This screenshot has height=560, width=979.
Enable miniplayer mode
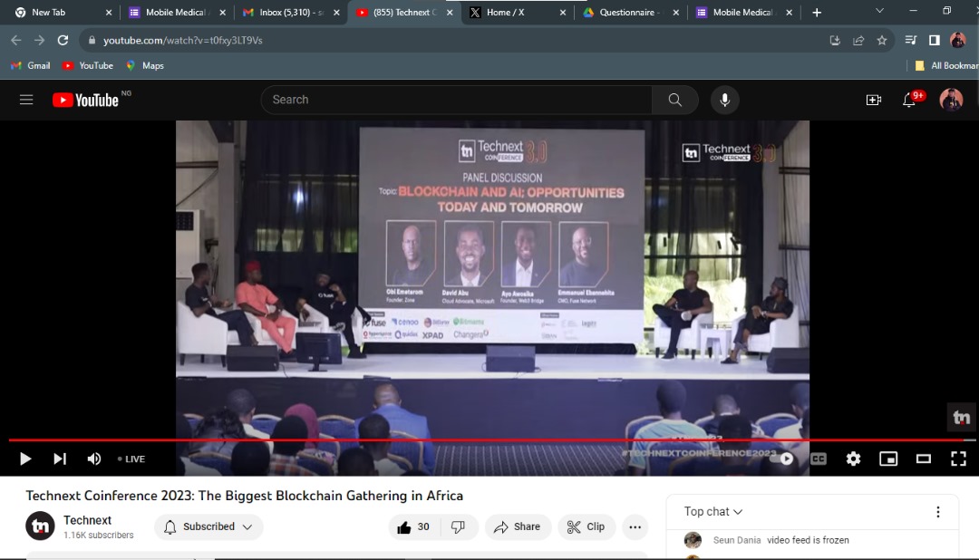tap(887, 459)
